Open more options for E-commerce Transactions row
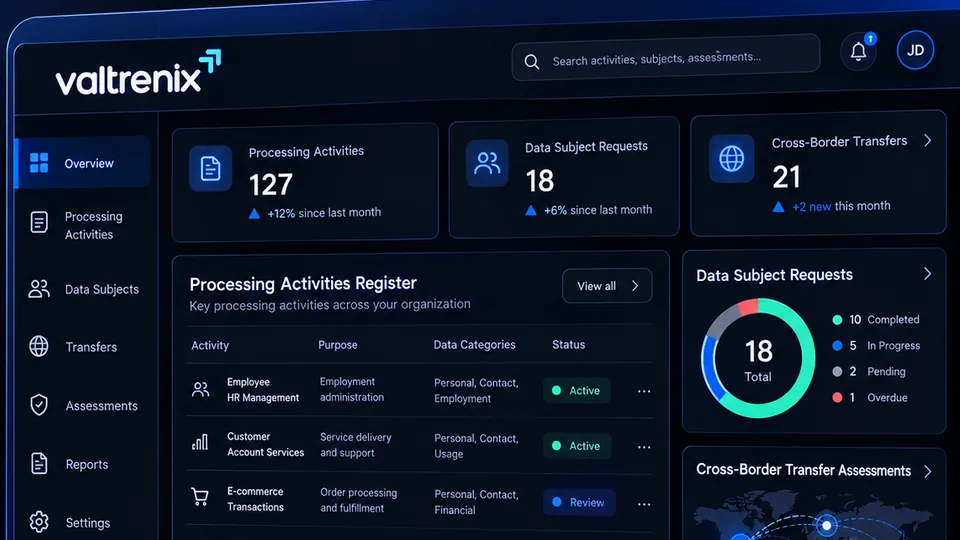 (643, 504)
